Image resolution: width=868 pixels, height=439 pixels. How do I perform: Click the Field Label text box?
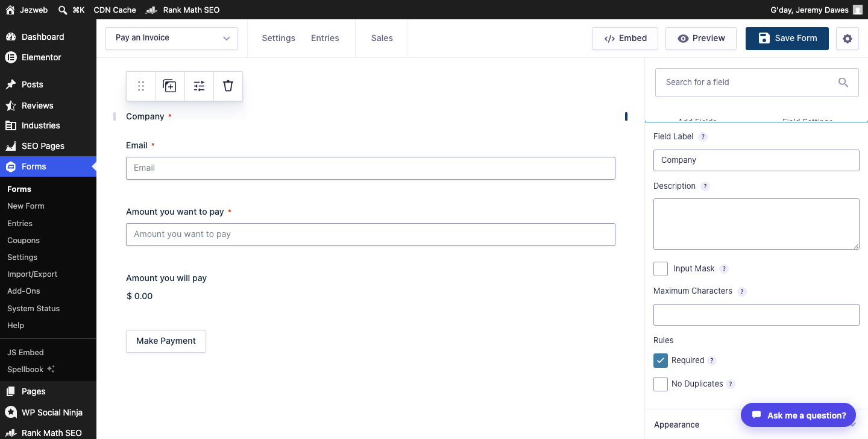tap(756, 160)
